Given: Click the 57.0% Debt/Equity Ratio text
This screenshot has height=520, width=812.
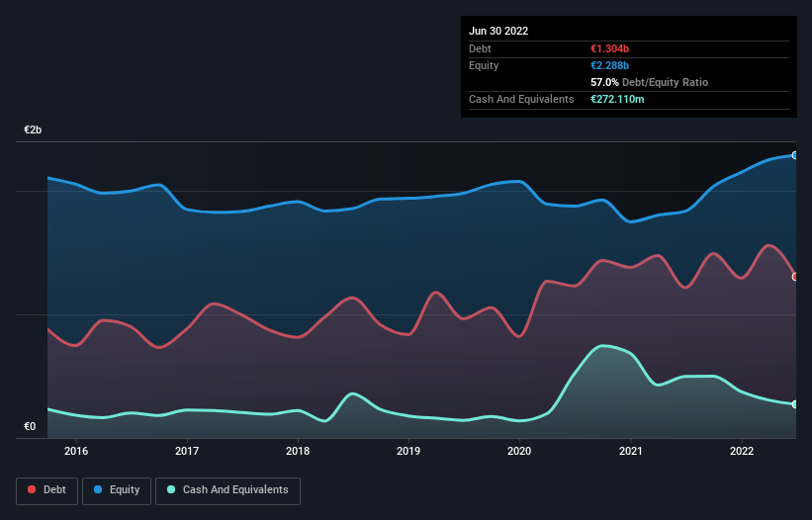Looking at the screenshot, I should pyautogui.click(x=649, y=82).
